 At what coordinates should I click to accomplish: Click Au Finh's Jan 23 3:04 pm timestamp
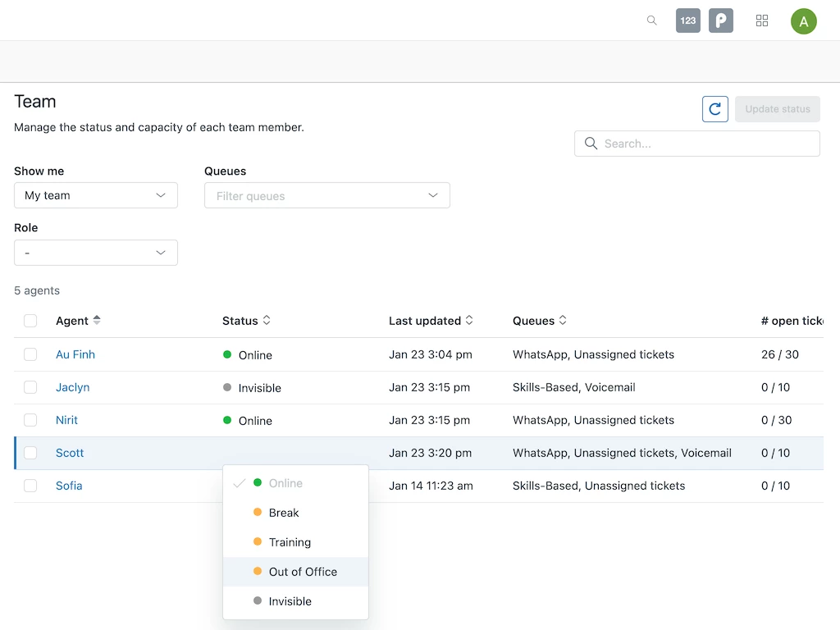(431, 354)
